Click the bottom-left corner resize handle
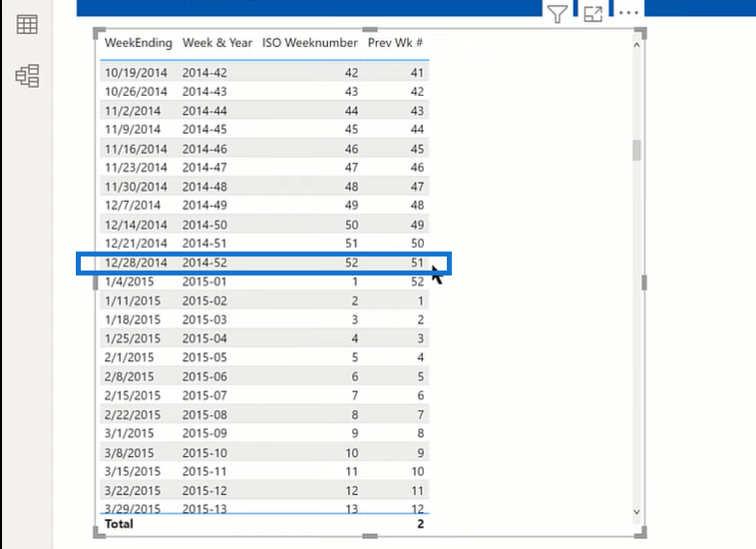The height and width of the screenshot is (549, 756). [x=99, y=533]
